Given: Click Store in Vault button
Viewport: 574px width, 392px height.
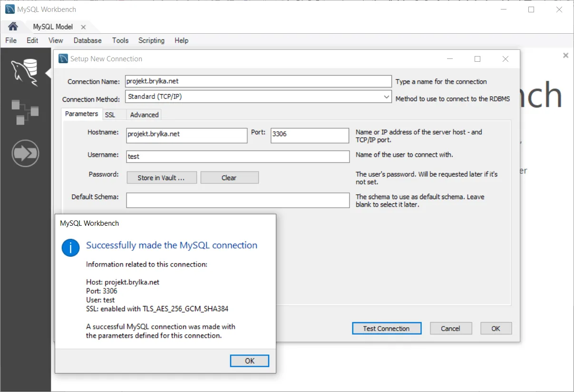Looking at the screenshot, I should [161, 178].
